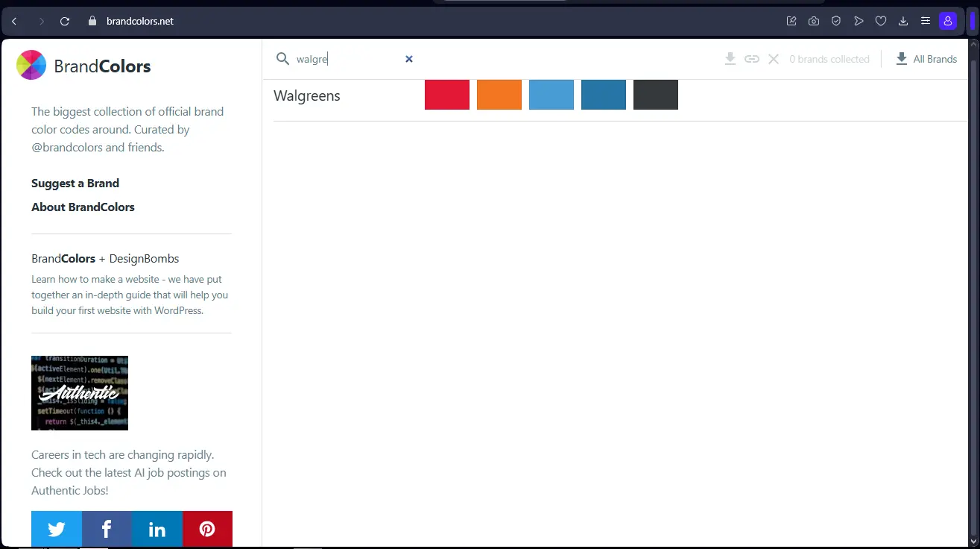Share on LinkedIn
980x549 pixels.
[x=157, y=529]
